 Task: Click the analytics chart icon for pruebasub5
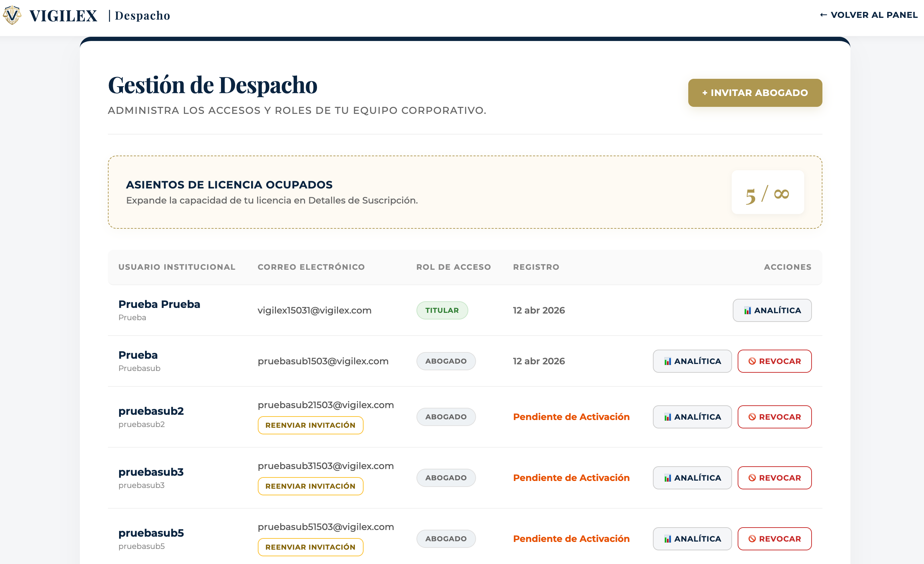pyautogui.click(x=667, y=538)
